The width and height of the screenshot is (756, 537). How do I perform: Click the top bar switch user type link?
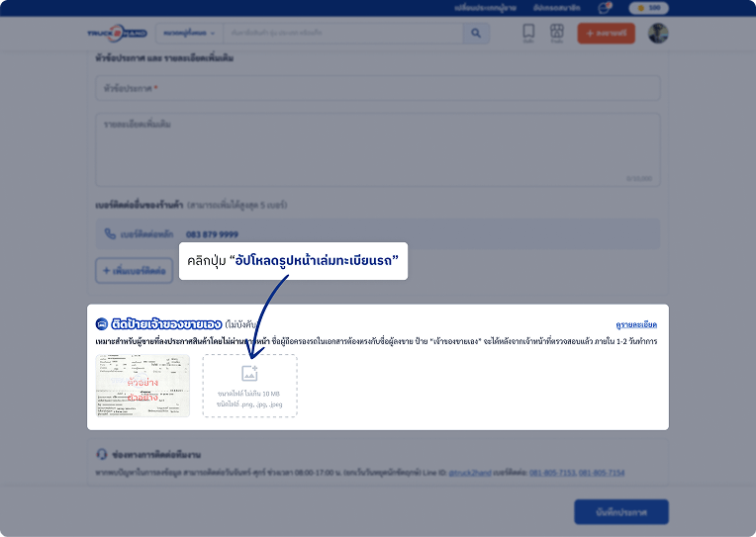[x=485, y=8]
